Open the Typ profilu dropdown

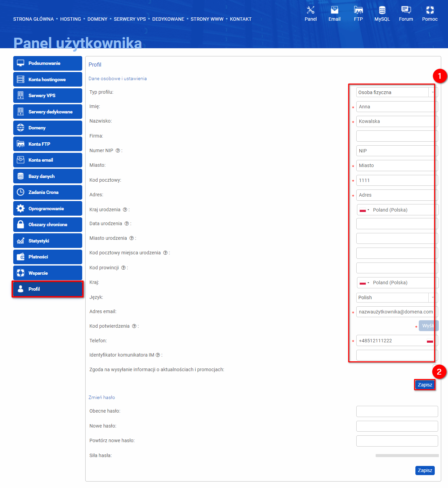pos(397,92)
